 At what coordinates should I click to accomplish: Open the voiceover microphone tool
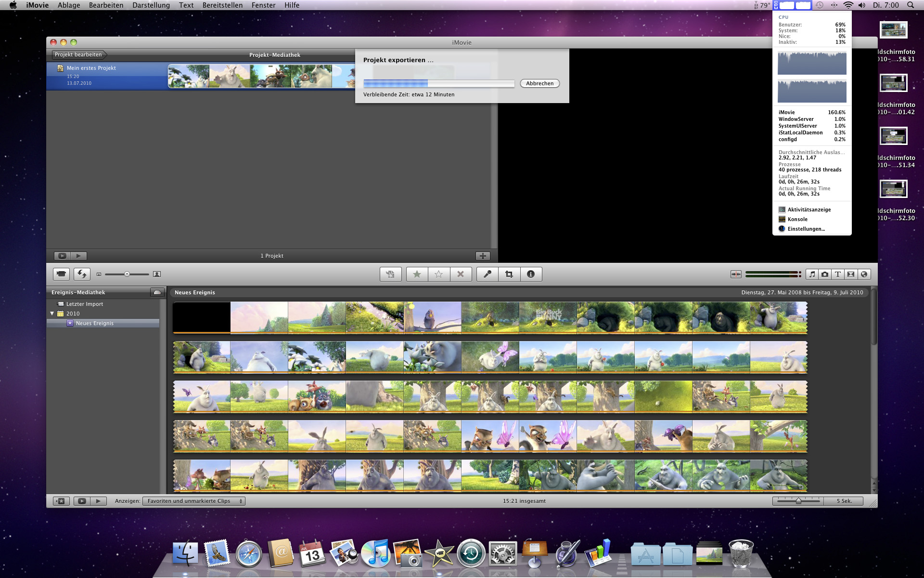(487, 274)
